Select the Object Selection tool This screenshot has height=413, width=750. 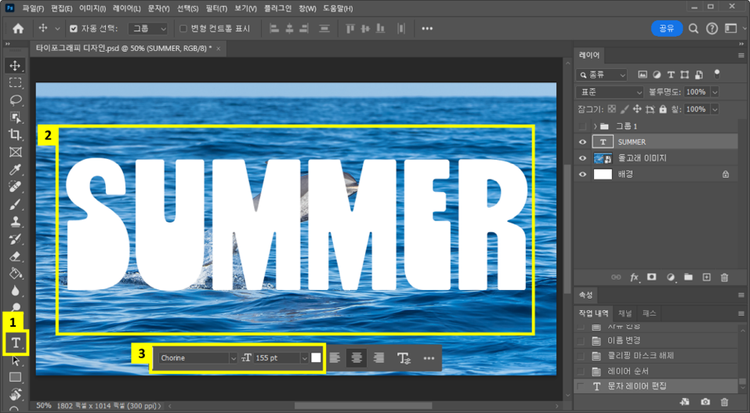click(15, 118)
